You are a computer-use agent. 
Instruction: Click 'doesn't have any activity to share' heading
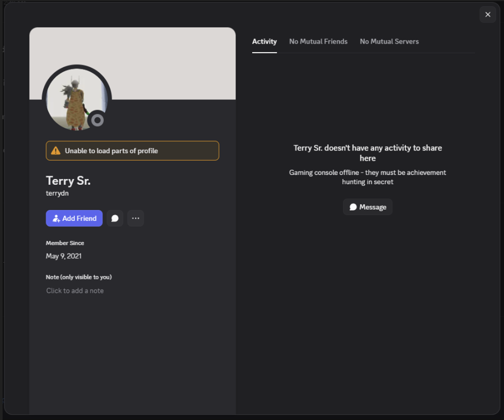tap(368, 153)
